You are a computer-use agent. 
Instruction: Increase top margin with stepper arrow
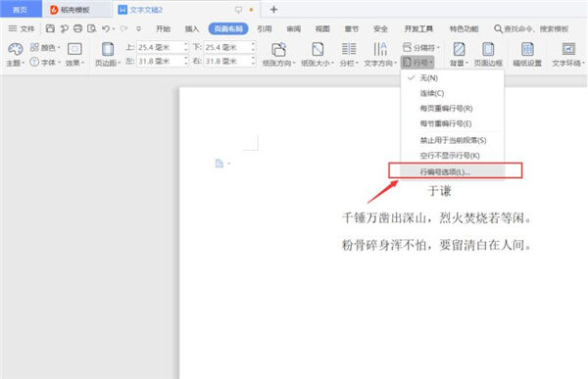click(x=186, y=45)
